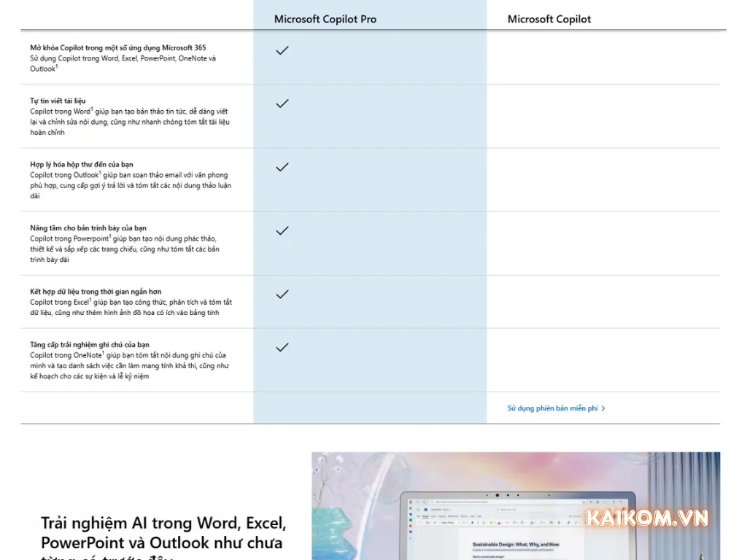Click the checkmark for the Outlook inbox feature
The image size is (747, 560).
[x=282, y=167]
